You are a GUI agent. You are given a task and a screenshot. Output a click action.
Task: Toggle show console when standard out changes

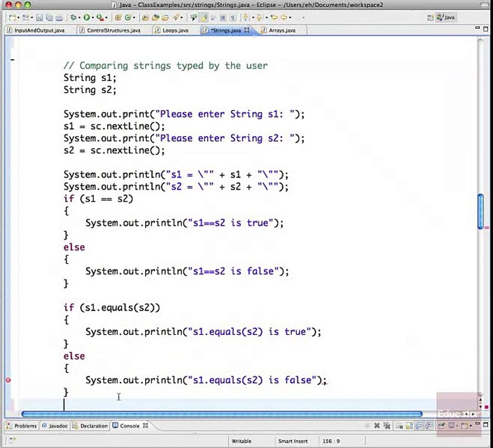(419, 426)
